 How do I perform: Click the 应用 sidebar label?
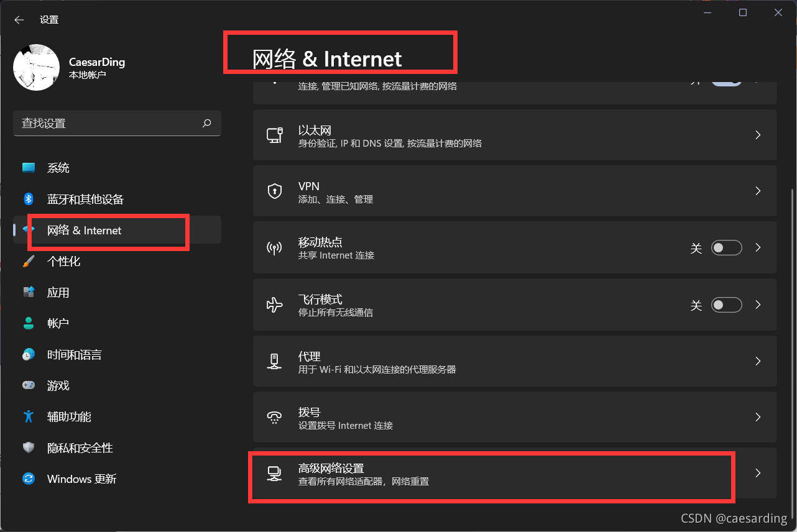(58, 292)
